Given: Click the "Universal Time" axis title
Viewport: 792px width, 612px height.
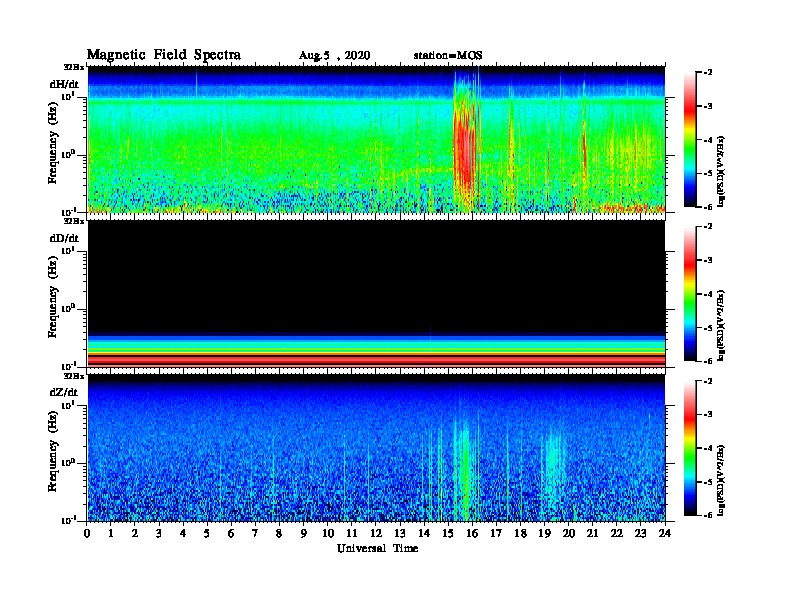Looking at the screenshot, I should 377,548.
